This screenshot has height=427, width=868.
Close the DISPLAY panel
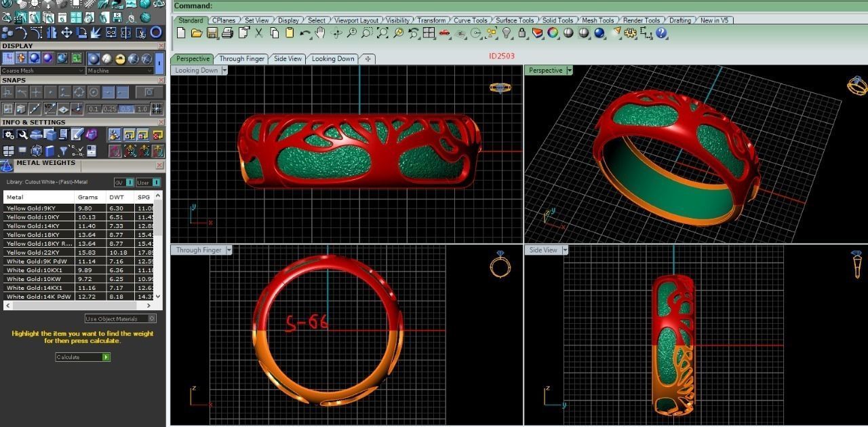[161, 46]
